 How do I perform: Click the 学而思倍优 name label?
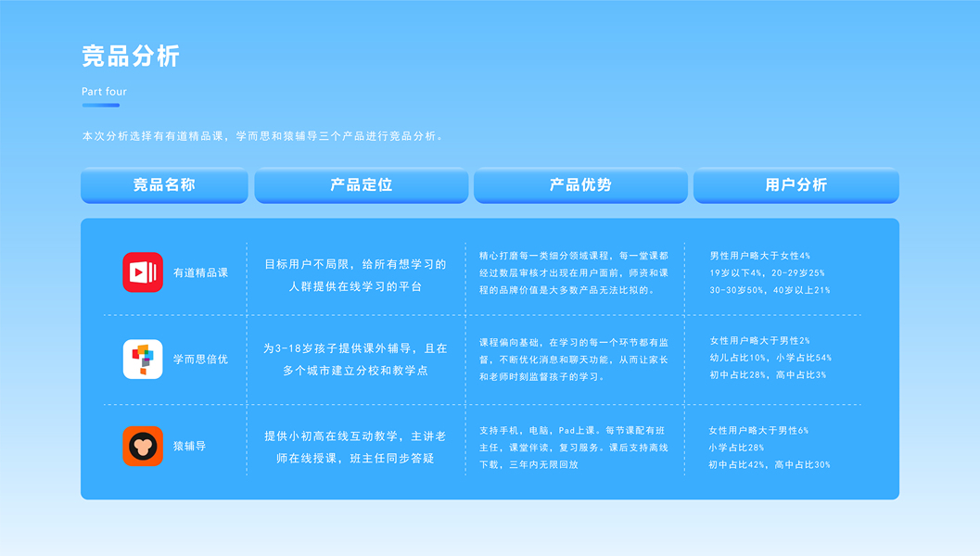200,360
